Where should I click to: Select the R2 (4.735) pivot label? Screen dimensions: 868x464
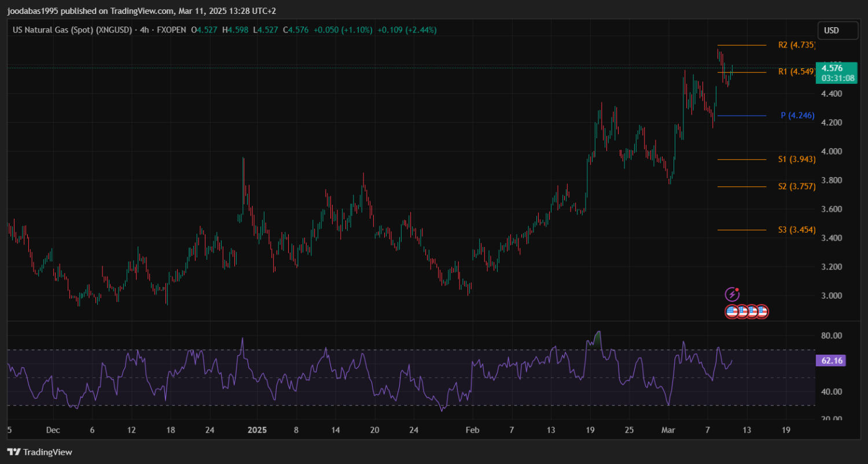[796, 45]
